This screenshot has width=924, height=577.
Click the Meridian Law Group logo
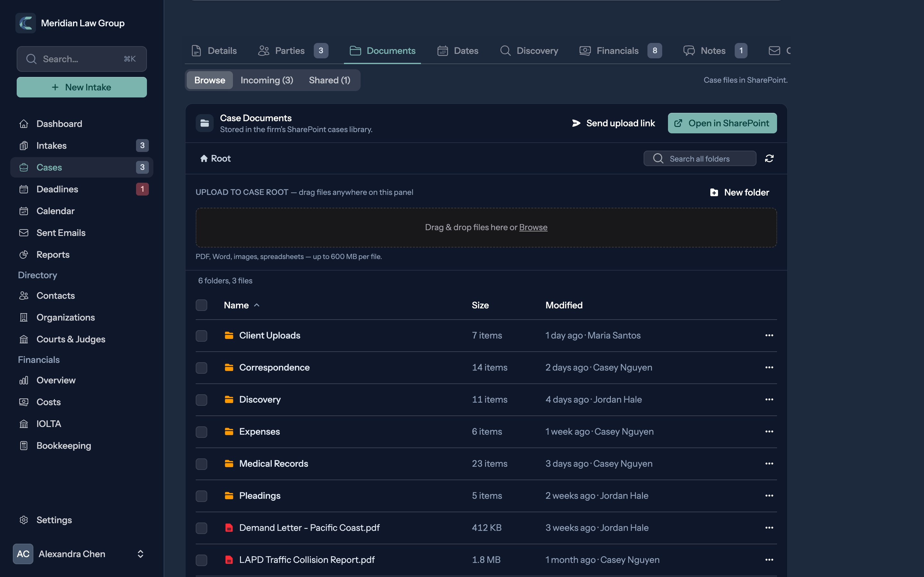pos(26,23)
